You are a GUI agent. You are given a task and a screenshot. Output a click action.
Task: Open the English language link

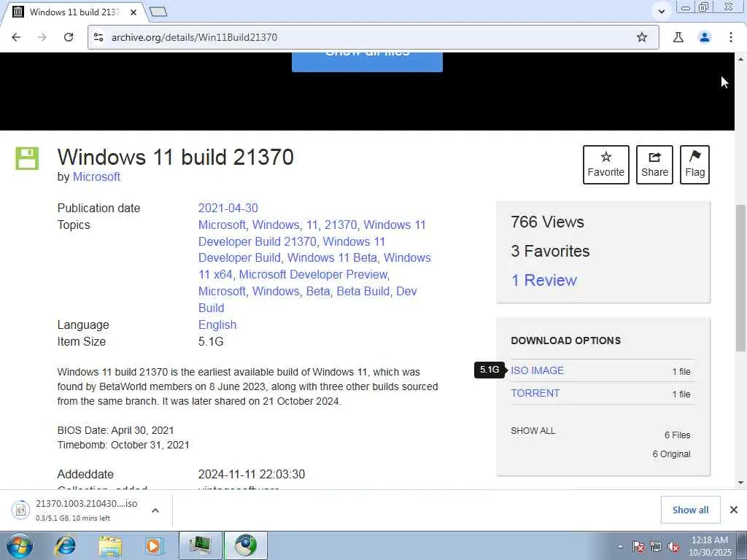217,324
